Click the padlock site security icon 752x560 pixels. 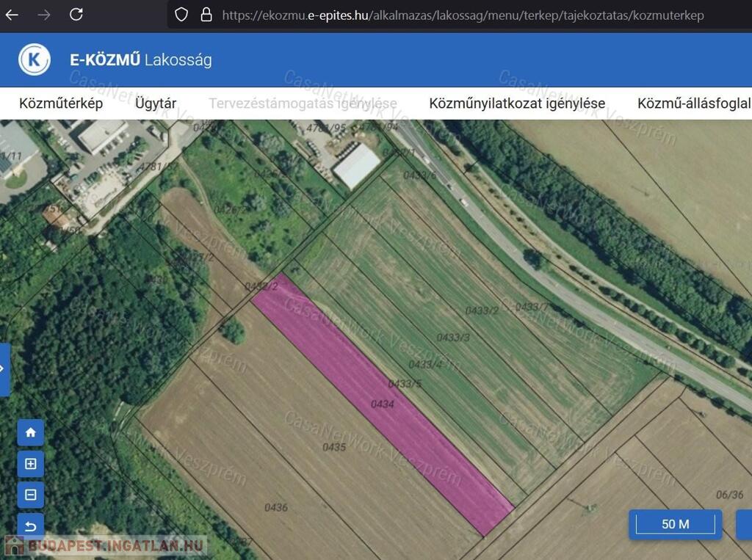tap(206, 15)
